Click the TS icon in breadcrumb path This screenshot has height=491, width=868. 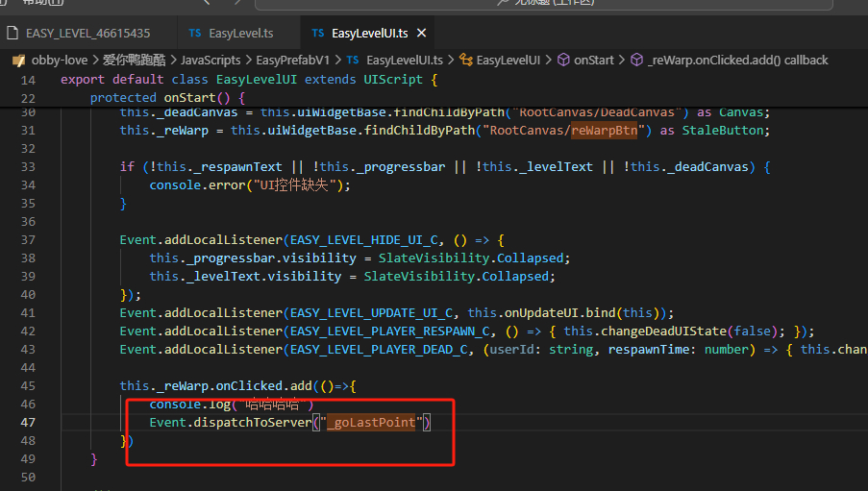(x=353, y=60)
